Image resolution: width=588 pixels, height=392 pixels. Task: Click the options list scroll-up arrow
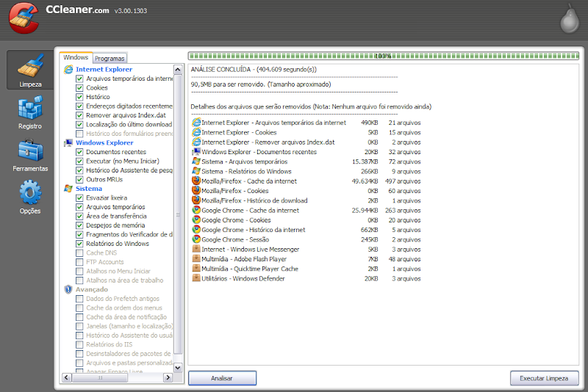pos(178,70)
